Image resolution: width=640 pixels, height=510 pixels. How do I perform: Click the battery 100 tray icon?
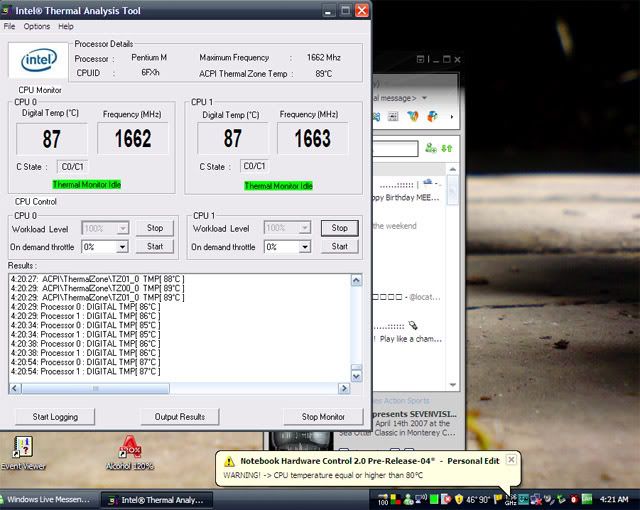383,499
